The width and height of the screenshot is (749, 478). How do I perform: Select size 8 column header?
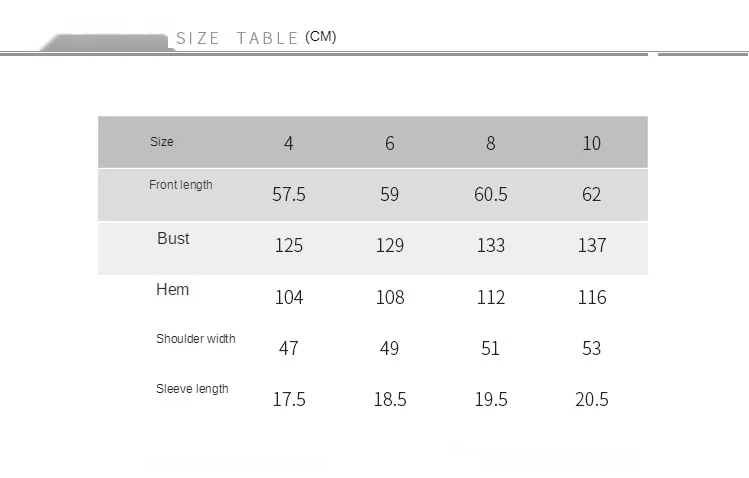point(491,143)
